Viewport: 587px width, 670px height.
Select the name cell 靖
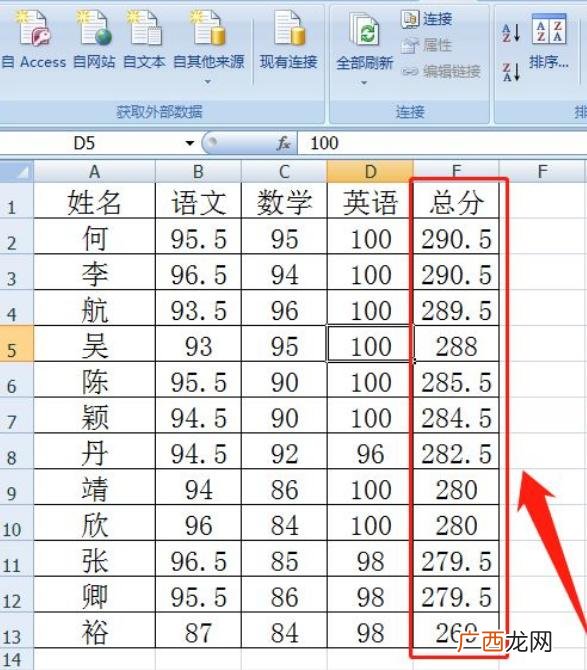pos(94,487)
